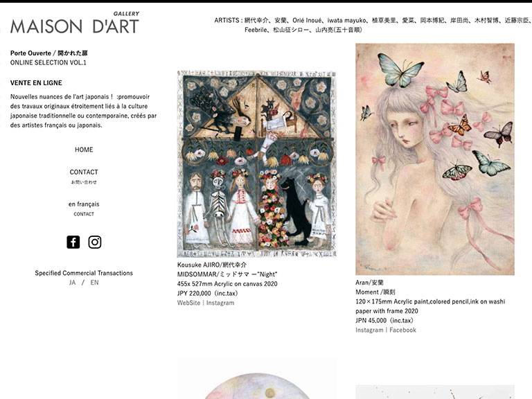The width and height of the screenshot is (532, 399).
Task: View the MIDSOMMAR Night painting thumbnail
Action: [x=257, y=164]
